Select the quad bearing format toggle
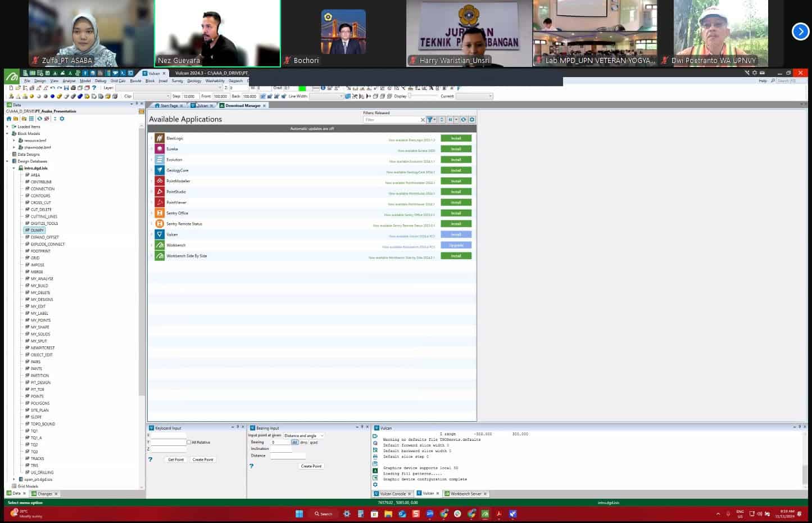The width and height of the screenshot is (812, 523). click(314, 442)
